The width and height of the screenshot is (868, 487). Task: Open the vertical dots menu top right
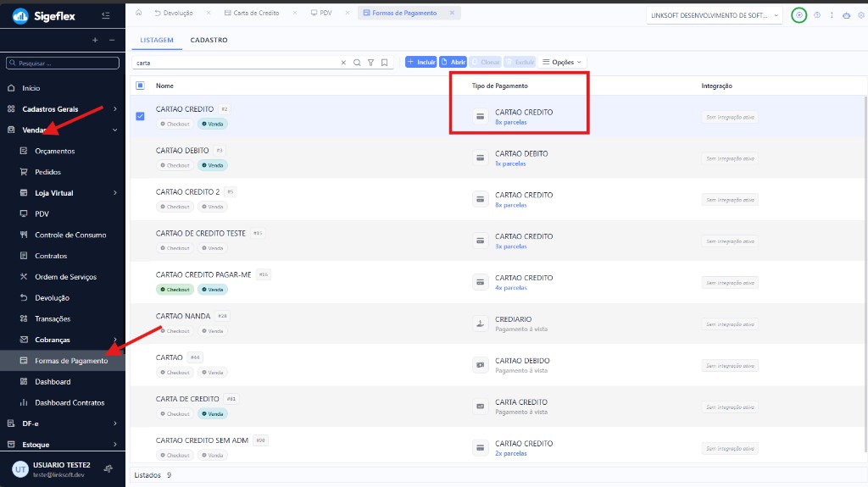tap(832, 15)
